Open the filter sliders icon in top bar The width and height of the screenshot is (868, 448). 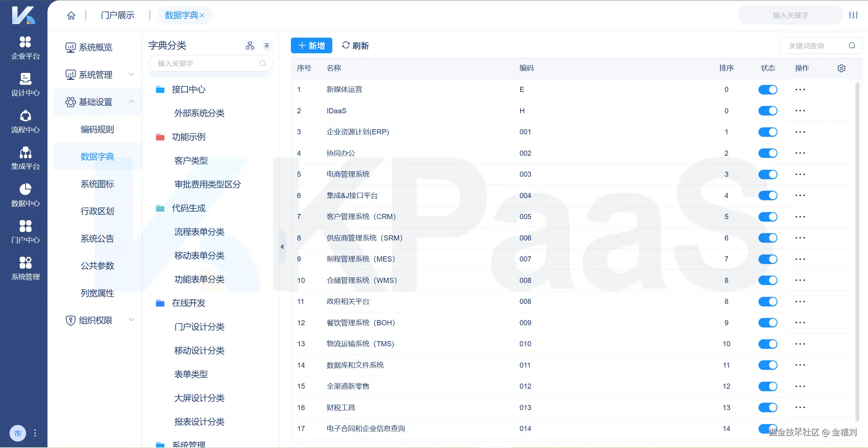pyautogui.click(x=854, y=15)
